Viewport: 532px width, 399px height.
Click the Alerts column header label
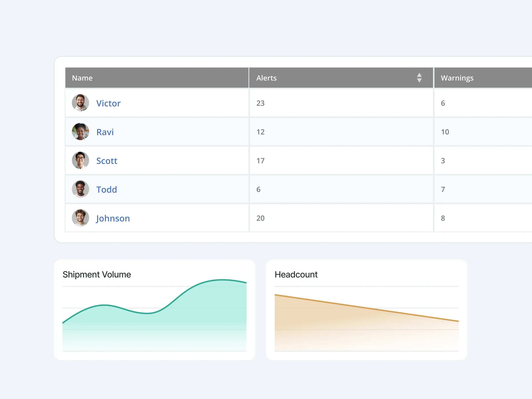(x=266, y=78)
